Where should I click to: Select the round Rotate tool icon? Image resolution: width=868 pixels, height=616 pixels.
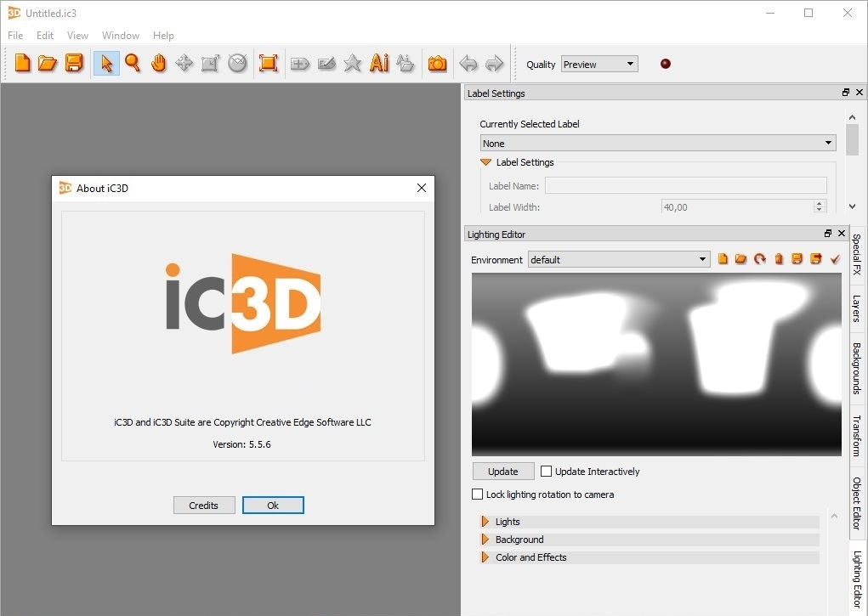(237, 63)
